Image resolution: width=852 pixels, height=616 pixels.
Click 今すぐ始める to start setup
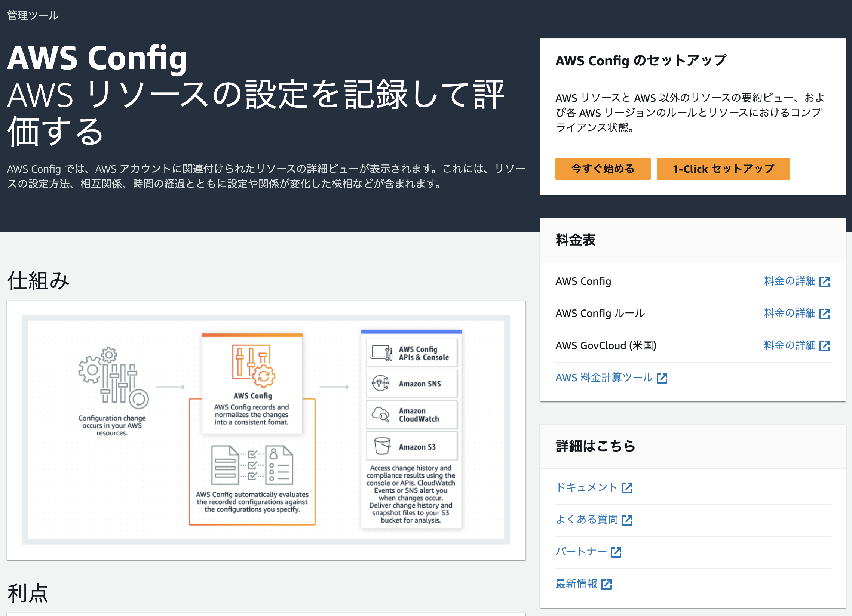pos(603,169)
